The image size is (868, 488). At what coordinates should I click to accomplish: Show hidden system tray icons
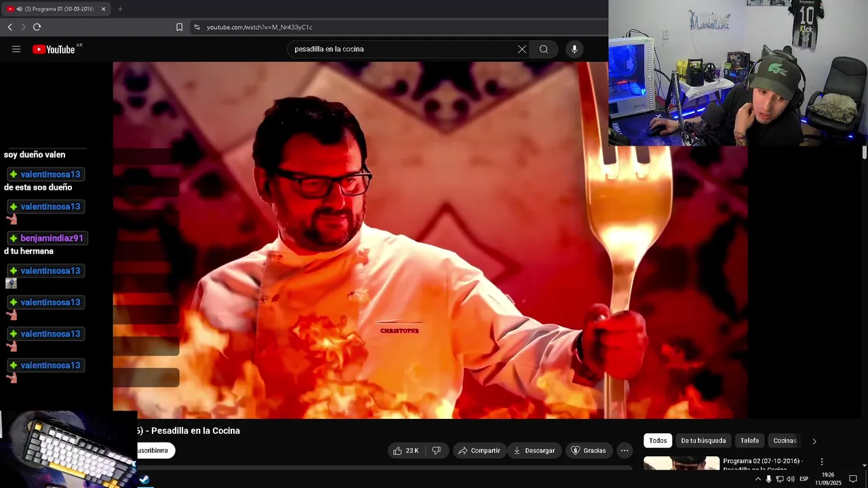758,479
